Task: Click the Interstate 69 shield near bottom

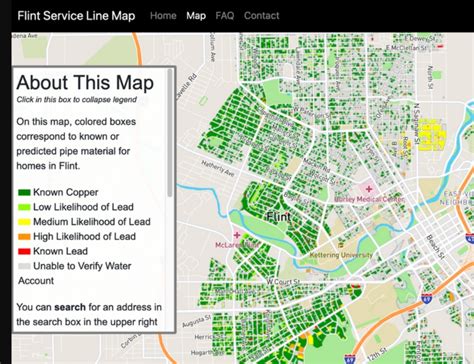Action: (x=349, y=359)
